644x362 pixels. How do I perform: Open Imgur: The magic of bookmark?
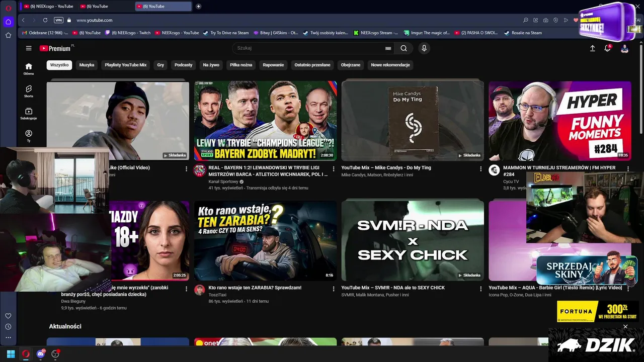[x=427, y=33]
